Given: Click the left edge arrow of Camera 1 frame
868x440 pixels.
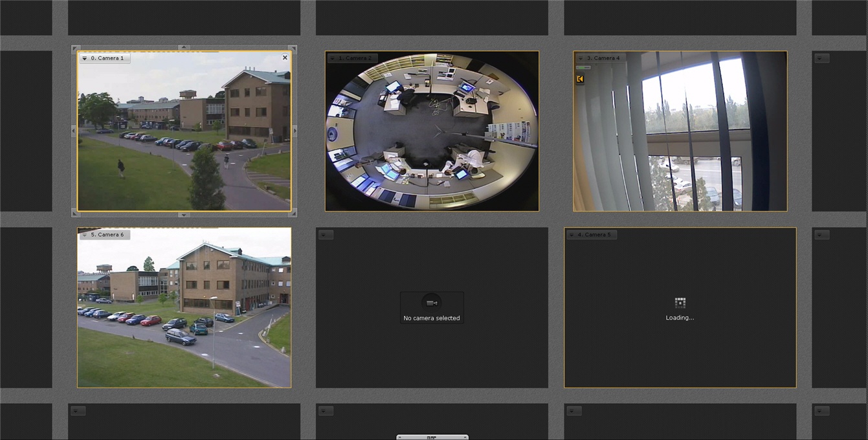Looking at the screenshot, I should (x=74, y=131).
